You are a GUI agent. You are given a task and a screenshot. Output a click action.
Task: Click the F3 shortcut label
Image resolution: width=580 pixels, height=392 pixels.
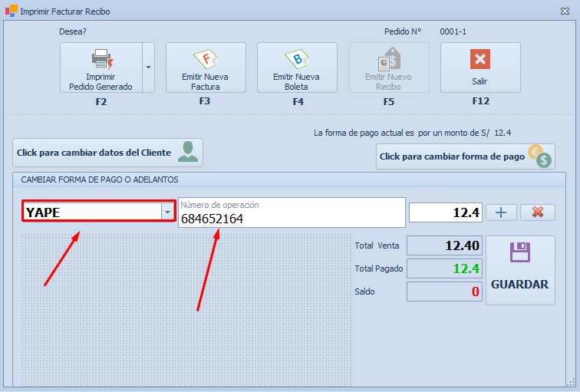pos(205,101)
